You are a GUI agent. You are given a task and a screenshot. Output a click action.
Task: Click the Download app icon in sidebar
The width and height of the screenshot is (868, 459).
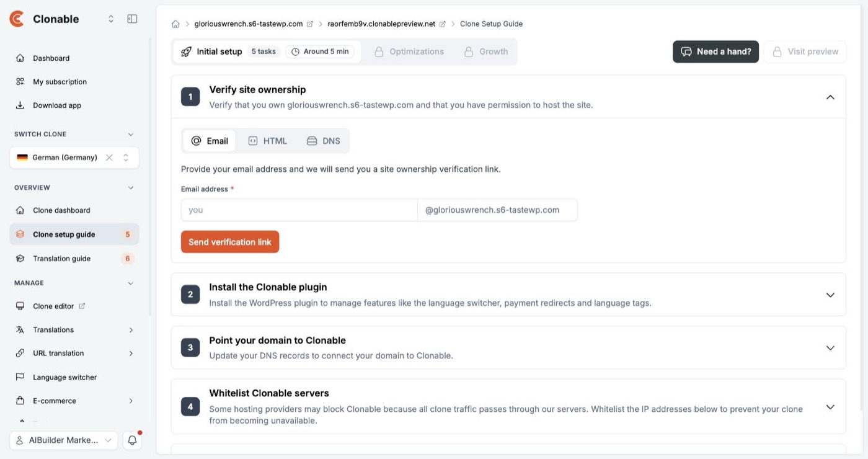click(20, 105)
